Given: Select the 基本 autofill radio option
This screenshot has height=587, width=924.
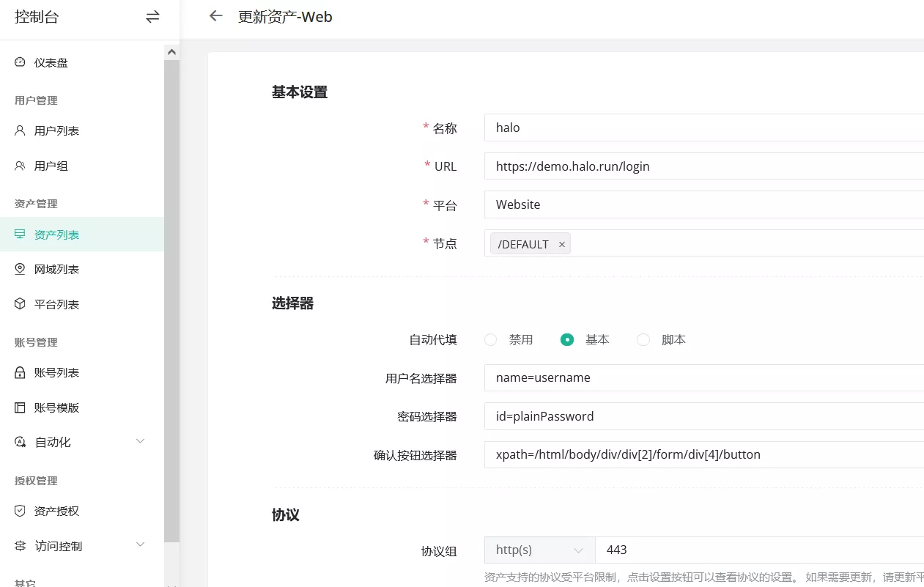Looking at the screenshot, I should click(566, 340).
